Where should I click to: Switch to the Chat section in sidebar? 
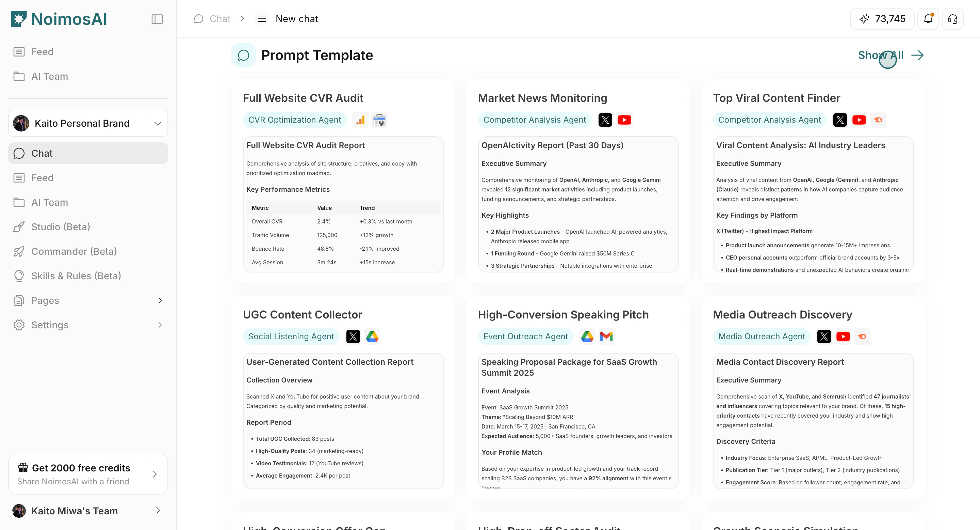tap(88, 153)
